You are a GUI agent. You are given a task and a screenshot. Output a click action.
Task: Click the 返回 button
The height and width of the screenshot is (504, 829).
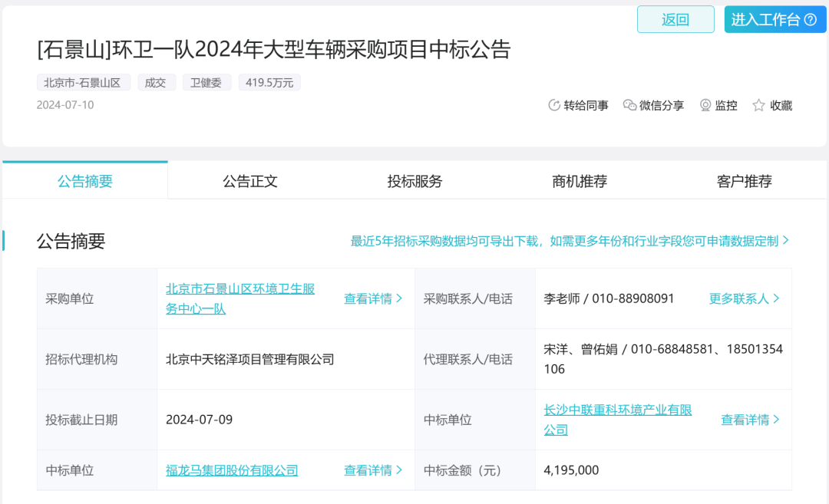[675, 19]
